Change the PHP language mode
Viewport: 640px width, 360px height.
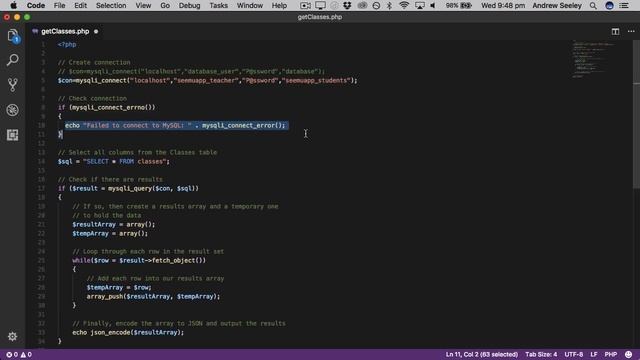pos(611,355)
